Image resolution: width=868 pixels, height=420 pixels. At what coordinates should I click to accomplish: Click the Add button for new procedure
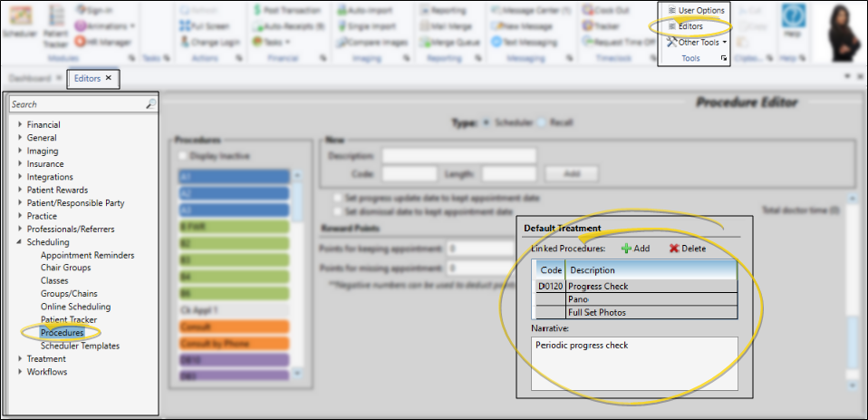(571, 172)
